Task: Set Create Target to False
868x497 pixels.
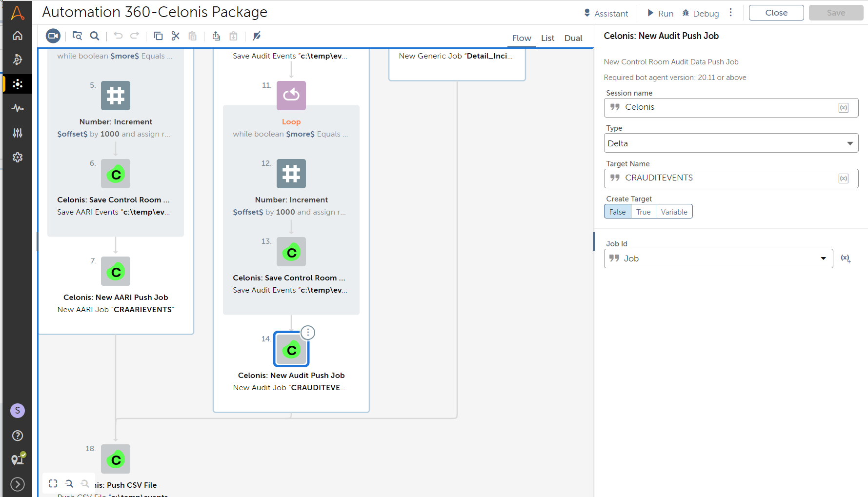Action: click(x=617, y=212)
